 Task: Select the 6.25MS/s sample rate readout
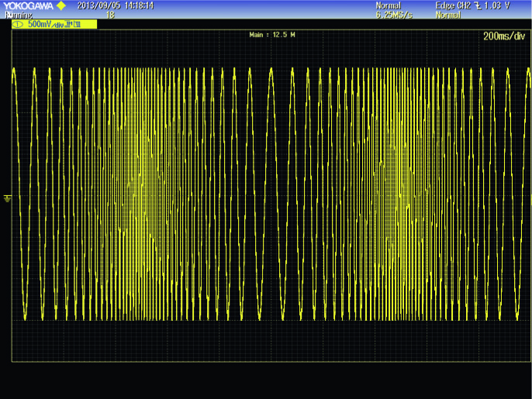tap(394, 15)
